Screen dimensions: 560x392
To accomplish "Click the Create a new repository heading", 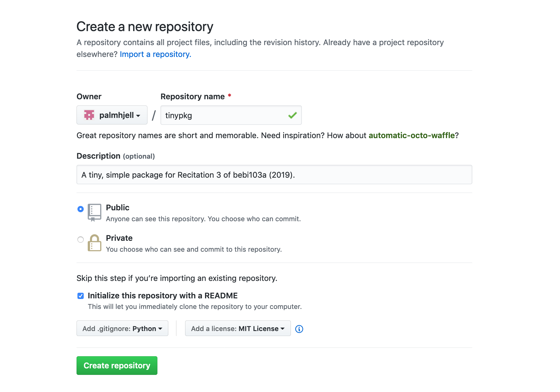I will point(145,27).
